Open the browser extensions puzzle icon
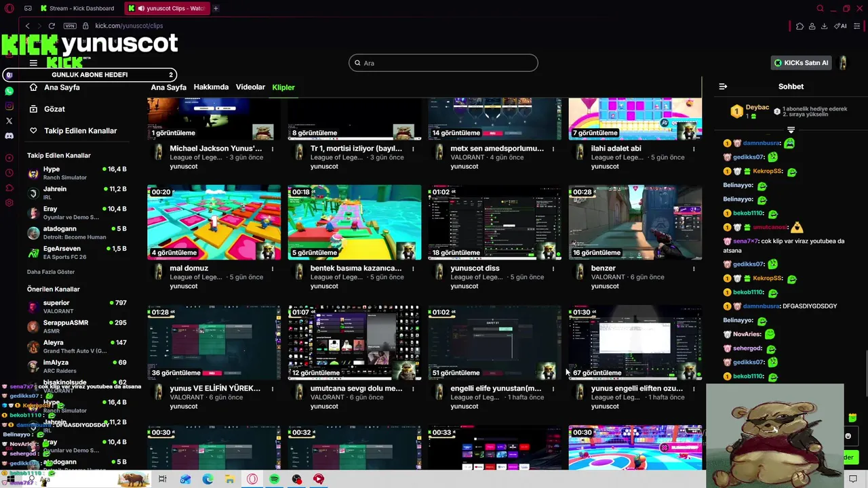This screenshot has height=488, width=868. pos(800,26)
